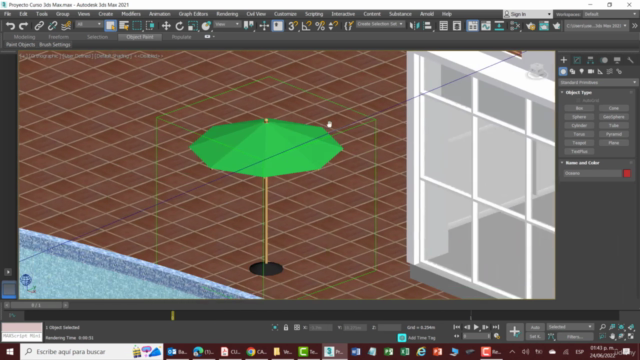
Task: Click the Play Animation button
Action: [476, 327]
